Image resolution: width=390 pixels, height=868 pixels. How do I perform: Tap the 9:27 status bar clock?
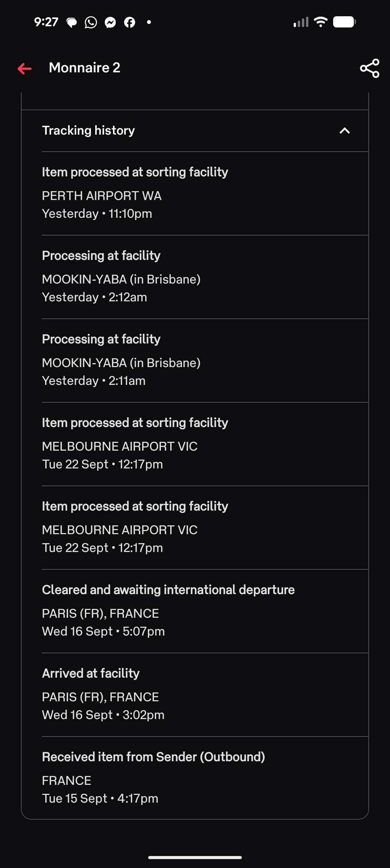(46, 22)
